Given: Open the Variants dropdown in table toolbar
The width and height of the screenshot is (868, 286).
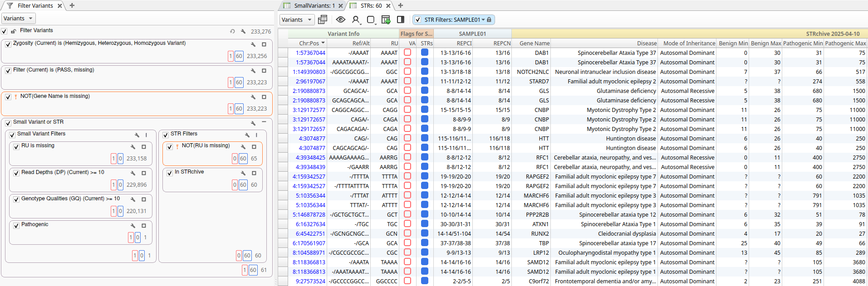Looking at the screenshot, I should tap(297, 19).
